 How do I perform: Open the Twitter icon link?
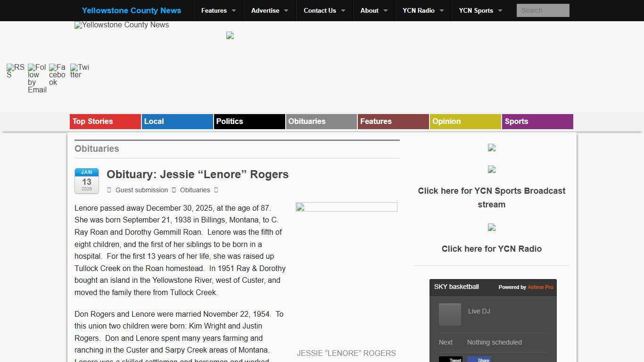[79, 71]
